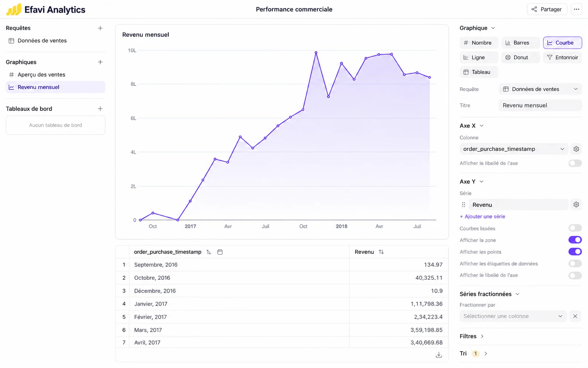Add a new chart with the Graphiques plus
The image size is (588, 368).
(100, 62)
